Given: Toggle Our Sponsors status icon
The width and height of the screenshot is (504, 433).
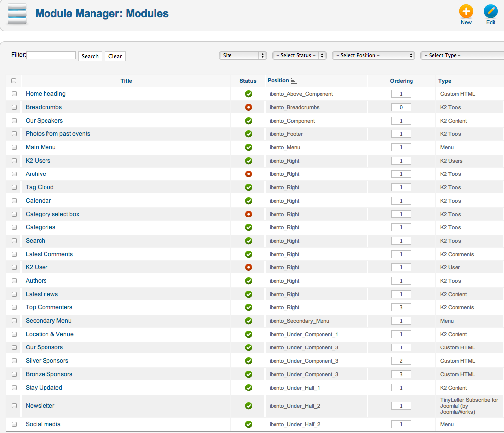Looking at the screenshot, I should click(x=248, y=347).
